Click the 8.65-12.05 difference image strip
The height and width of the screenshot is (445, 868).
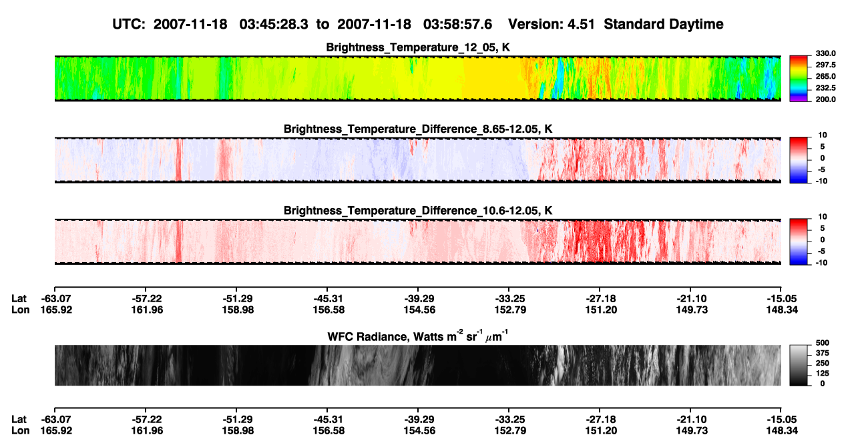[x=418, y=160]
